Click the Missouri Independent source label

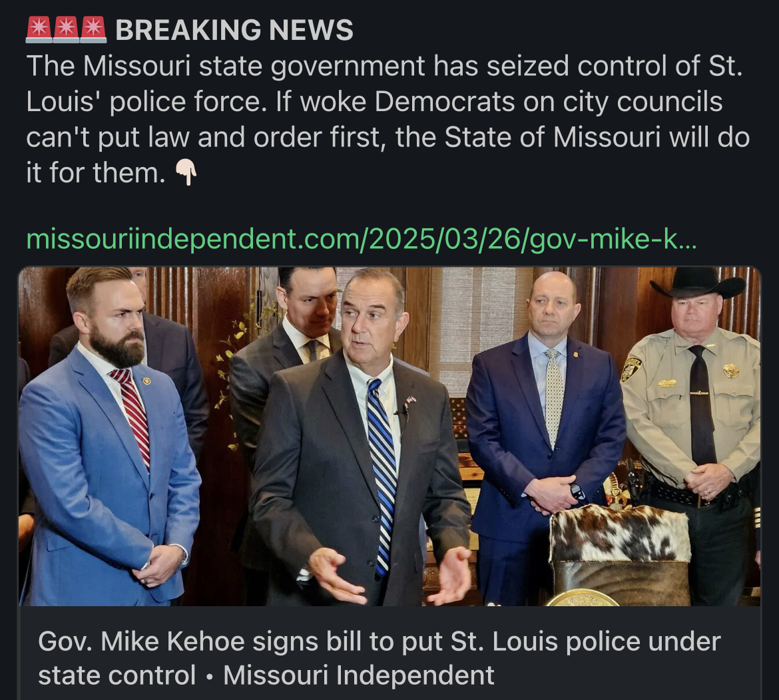point(358,675)
